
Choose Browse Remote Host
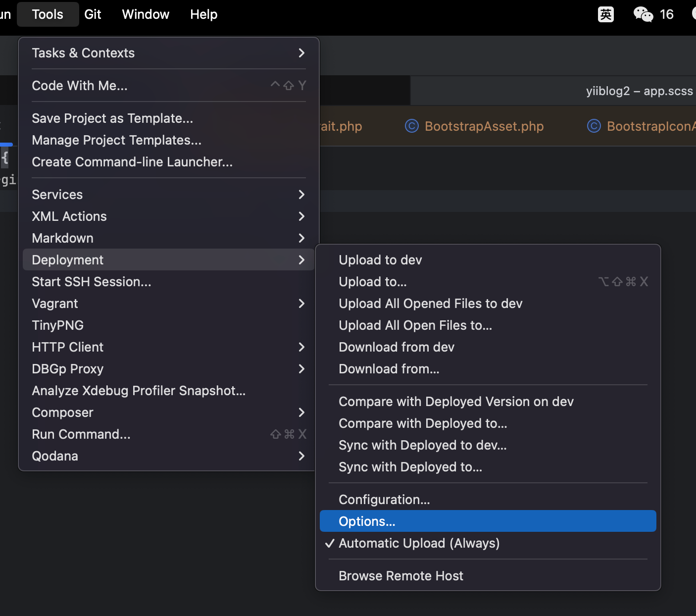pos(401,576)
